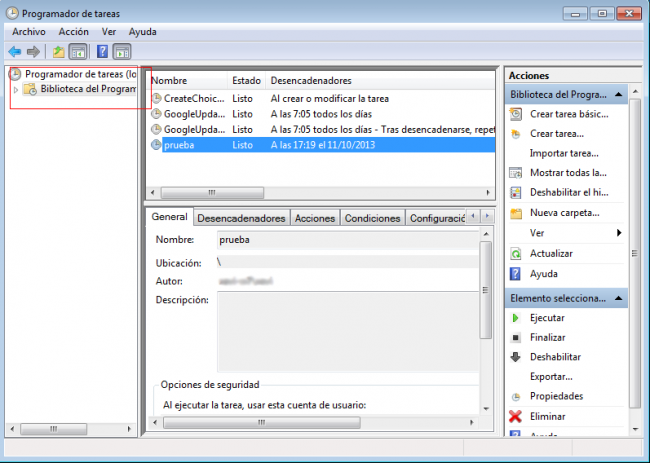Click the Biblioteca del Programador folder icon
Viewport: 650px width, 463px height.
(30, 89)
